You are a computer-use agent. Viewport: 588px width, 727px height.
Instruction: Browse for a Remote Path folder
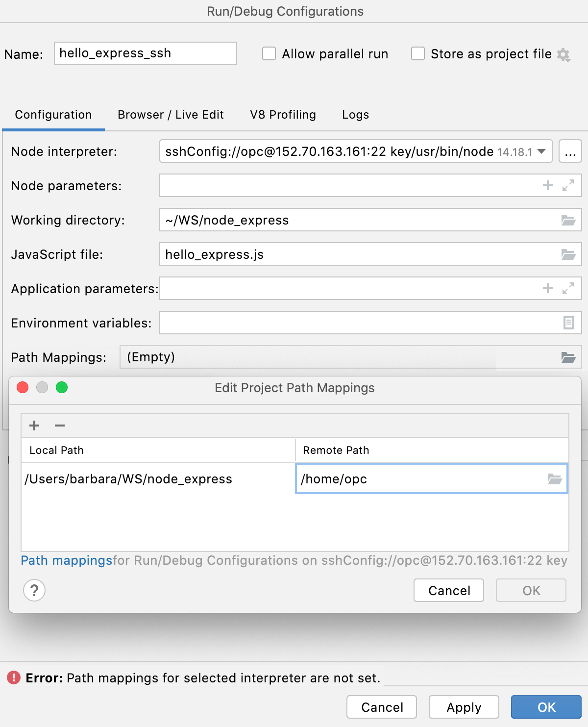pyautogui.click(x=556, y=479)
